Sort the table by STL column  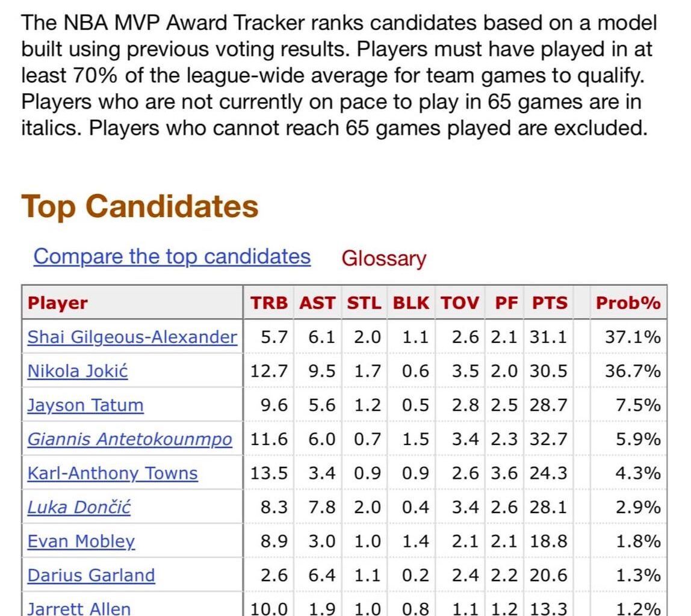[x=364, y=303]
